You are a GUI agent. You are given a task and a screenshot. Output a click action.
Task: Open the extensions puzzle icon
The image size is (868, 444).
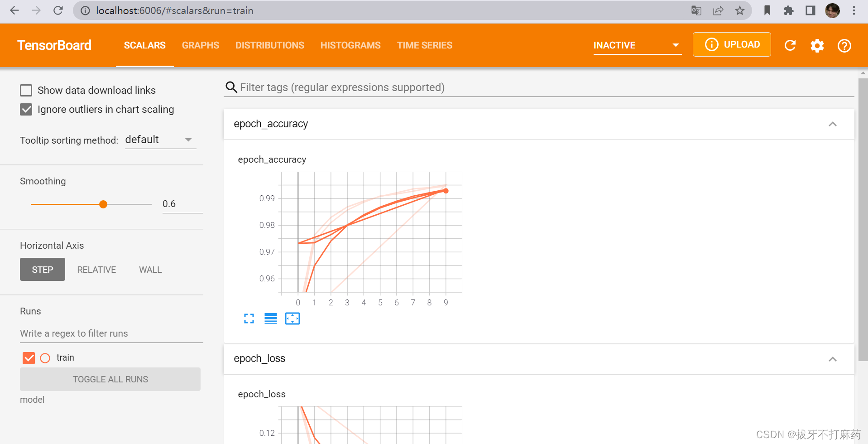pyautogui.click(x=789, y=10)
